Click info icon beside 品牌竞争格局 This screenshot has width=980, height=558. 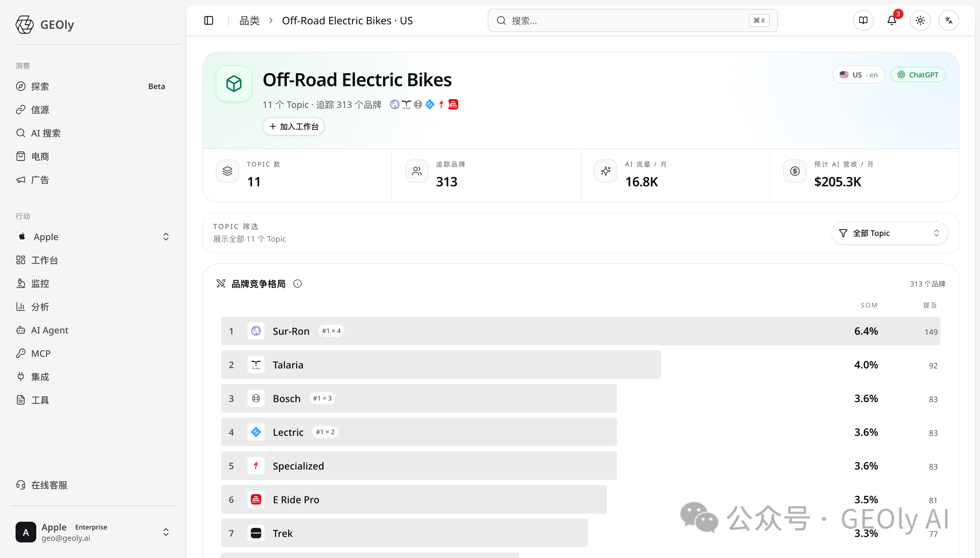[x=297, y=284]
